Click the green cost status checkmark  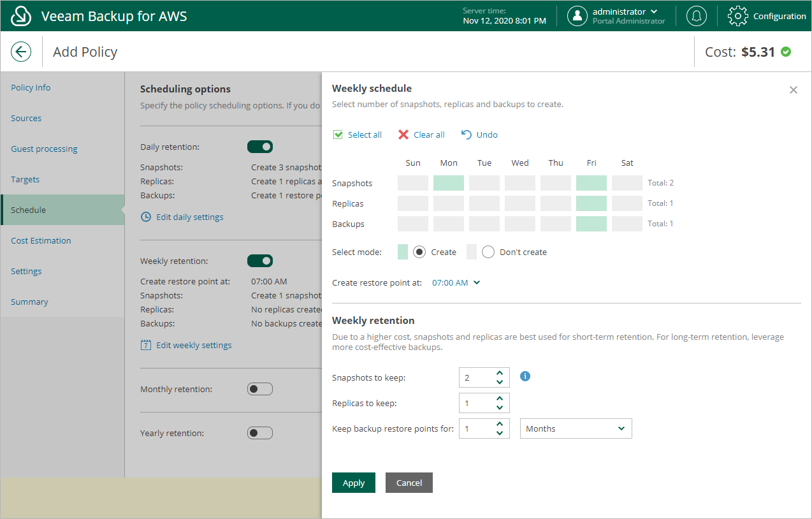(x=786, y=52)
